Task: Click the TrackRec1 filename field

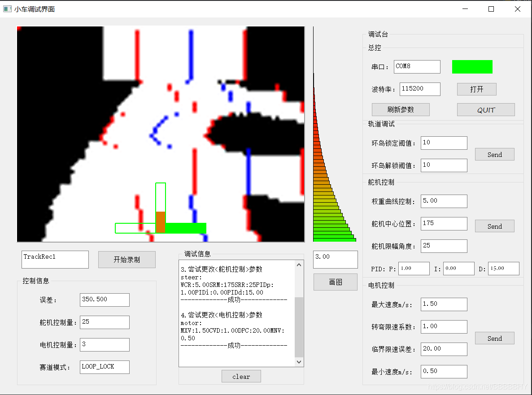Action: click(x=55, y=260)
